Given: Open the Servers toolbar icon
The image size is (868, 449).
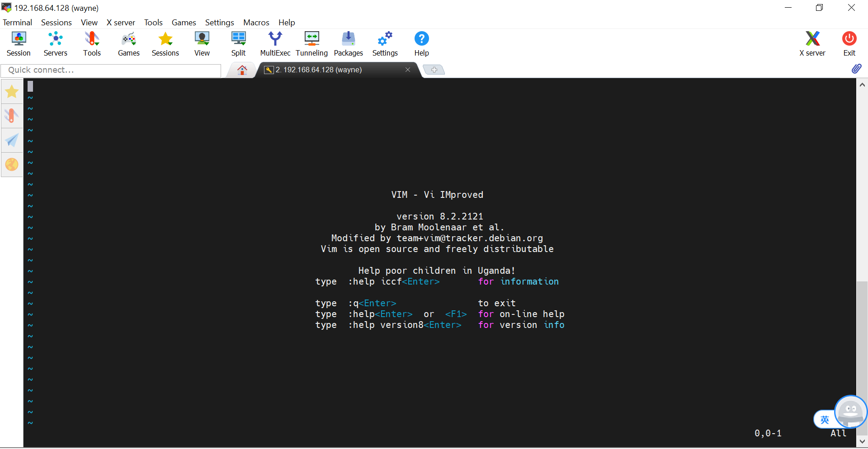Looking at the screenshot, I should tap(55, 44).
